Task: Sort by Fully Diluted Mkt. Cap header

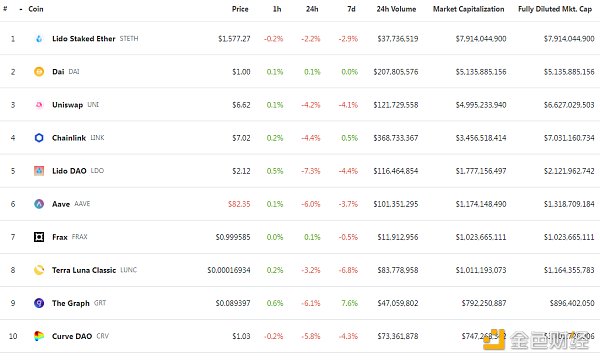Action: pos(555,9)
